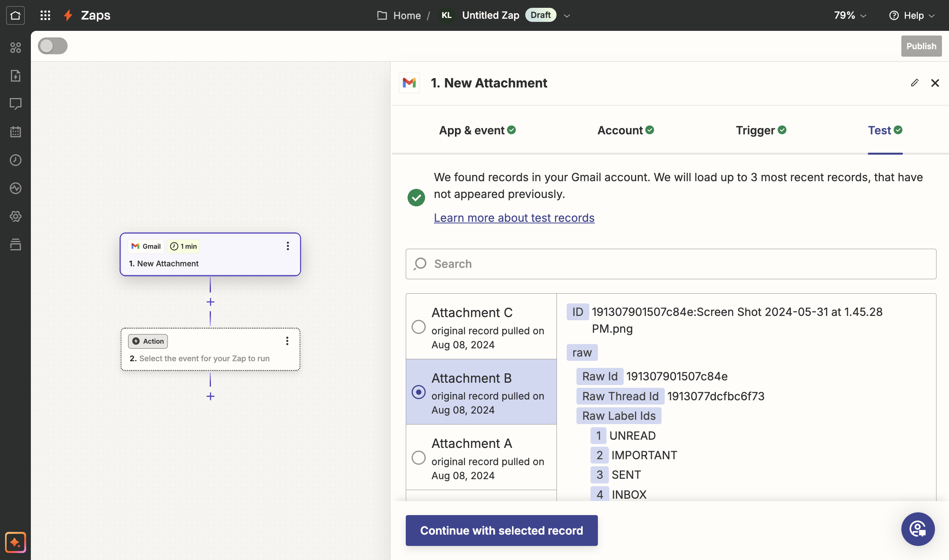Viewport: 949px width, 560px height.
Task: Add a step below the Action step
Action: [x=210, y=396]
